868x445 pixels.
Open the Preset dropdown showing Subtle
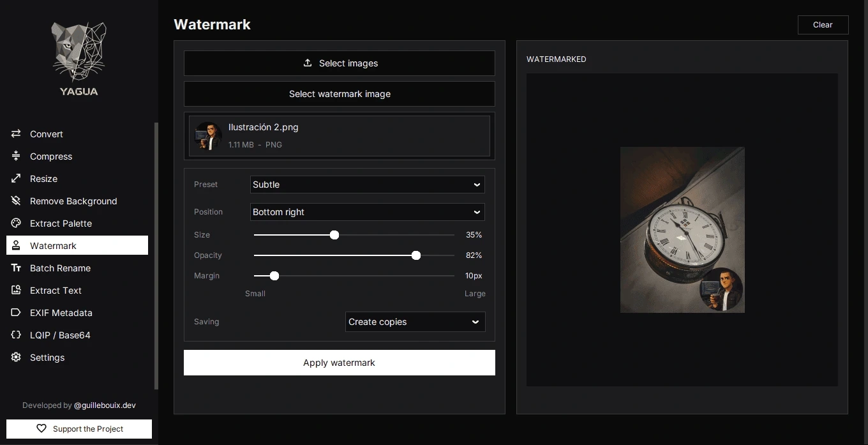368,185
